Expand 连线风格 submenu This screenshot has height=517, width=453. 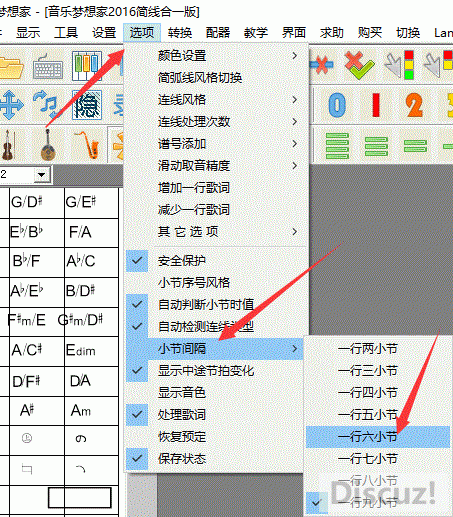215,100
